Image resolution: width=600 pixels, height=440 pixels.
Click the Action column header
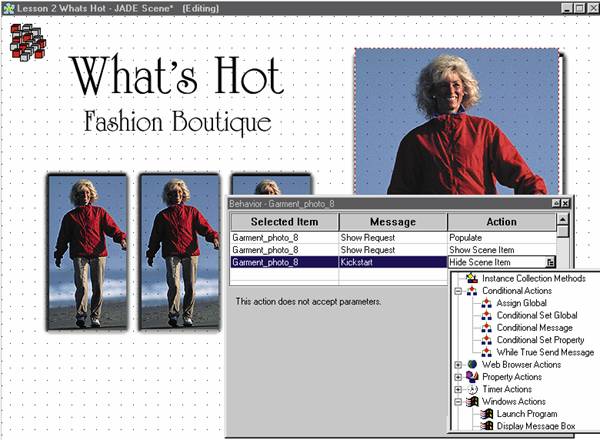point(501,222)
